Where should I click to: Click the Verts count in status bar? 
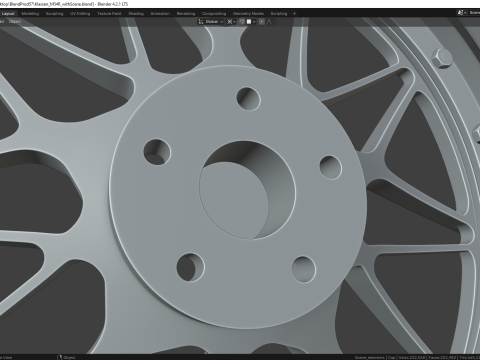[411, 357]
